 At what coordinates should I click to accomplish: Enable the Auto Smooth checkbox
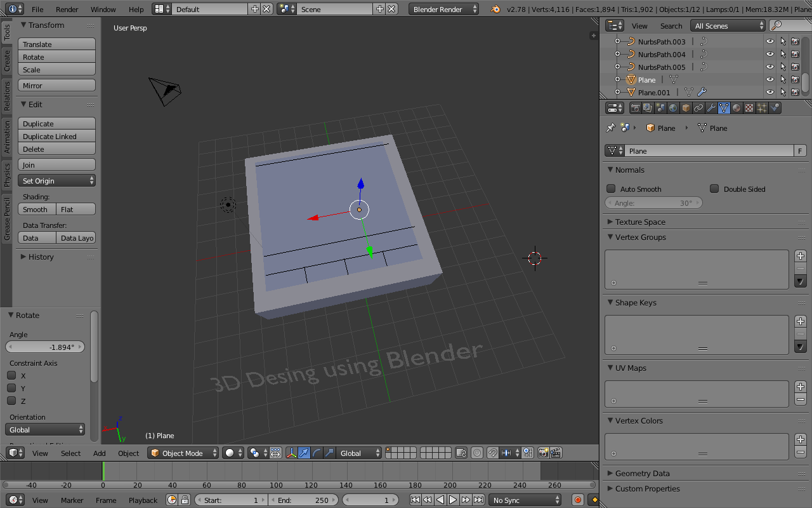pyautogui.click(x=611, y=189)
